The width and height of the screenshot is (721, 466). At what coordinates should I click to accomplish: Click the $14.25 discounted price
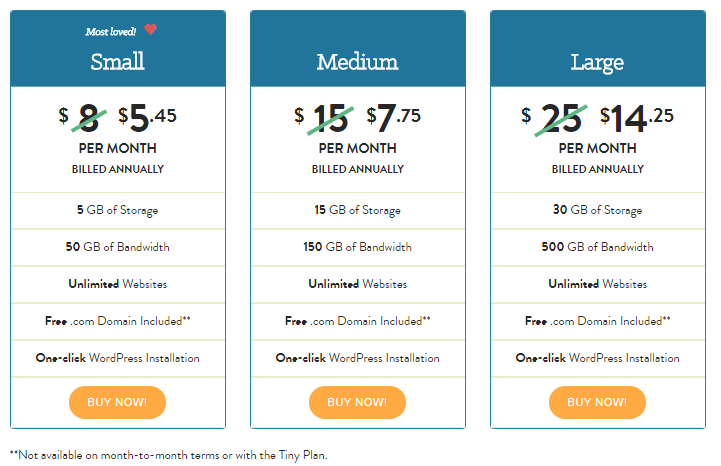(637, 118)
